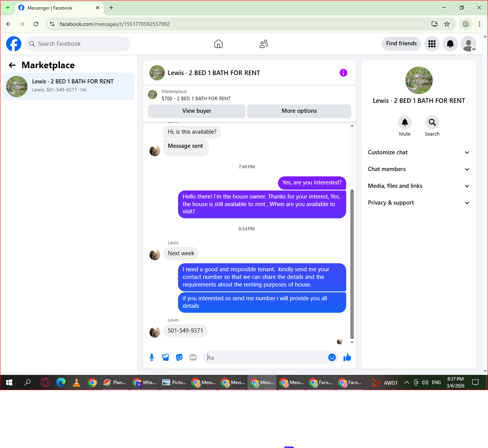
Task: Open the taskbar clock 8:37 PM
Action: point(456,382)
